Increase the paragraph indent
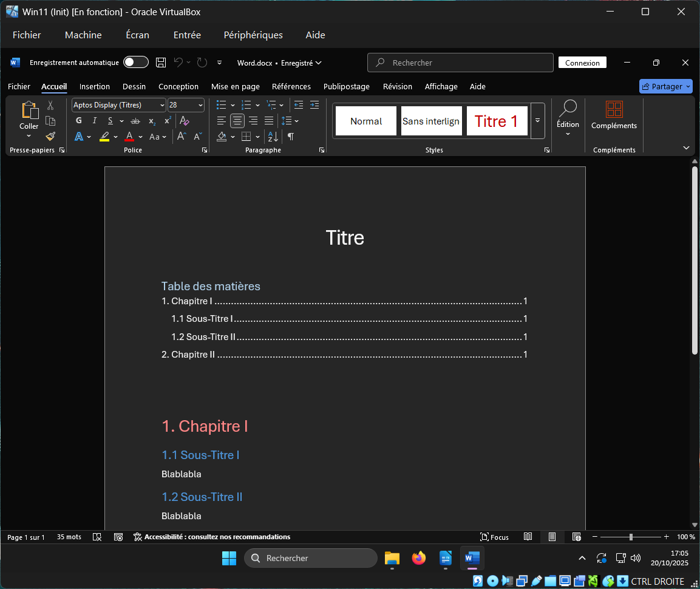 [314, 105]
